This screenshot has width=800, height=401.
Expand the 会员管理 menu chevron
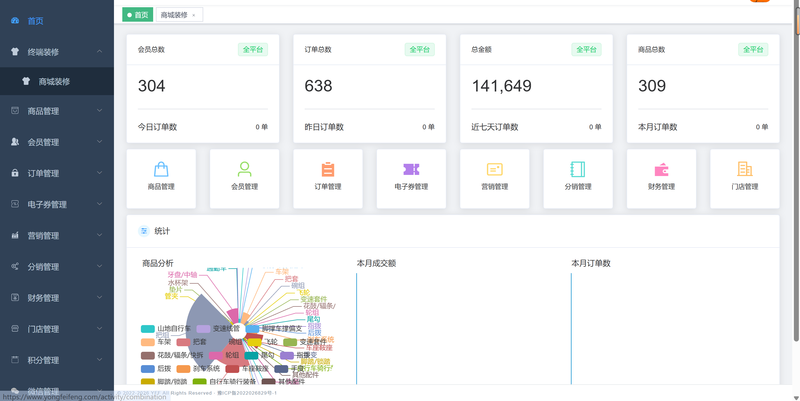[99, 142]
